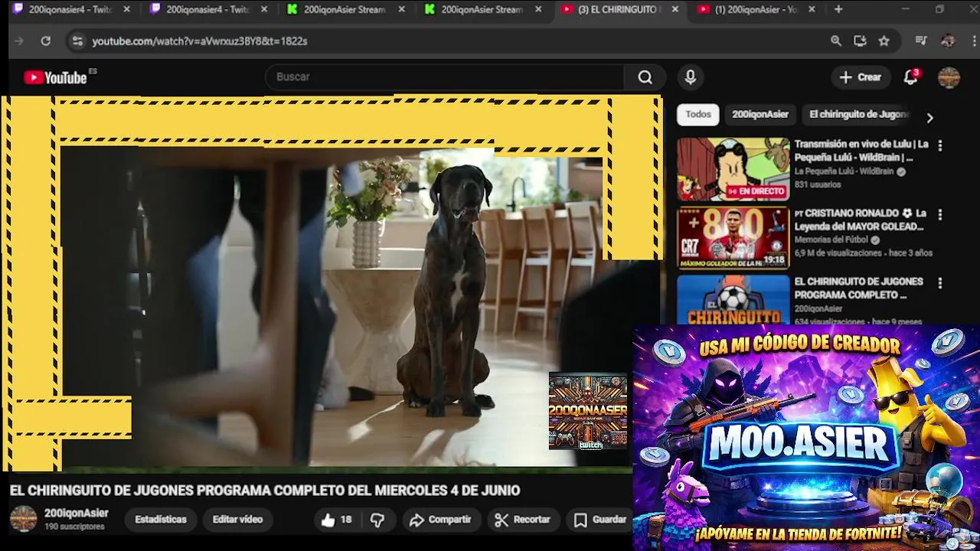Screen dimensions: 980x551
Task: Open options menu for La Pequeña Lulú video
Action: (940, 145)
